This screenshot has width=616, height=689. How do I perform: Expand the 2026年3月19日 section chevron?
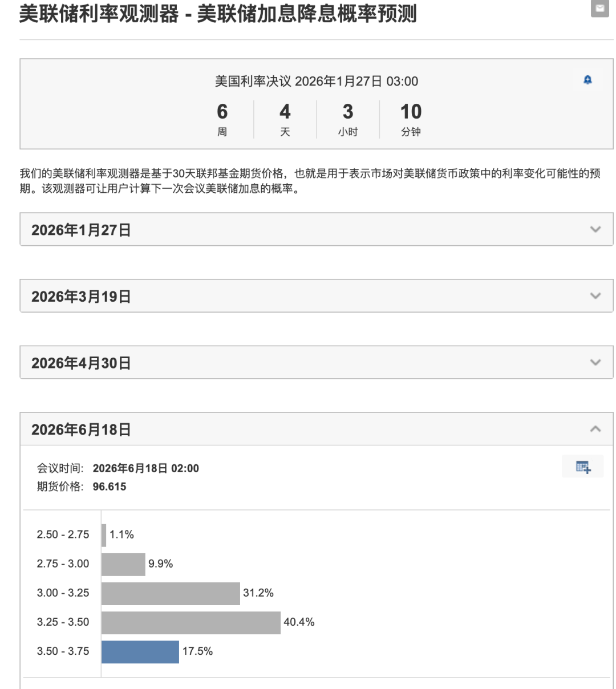tap(595, 296)
